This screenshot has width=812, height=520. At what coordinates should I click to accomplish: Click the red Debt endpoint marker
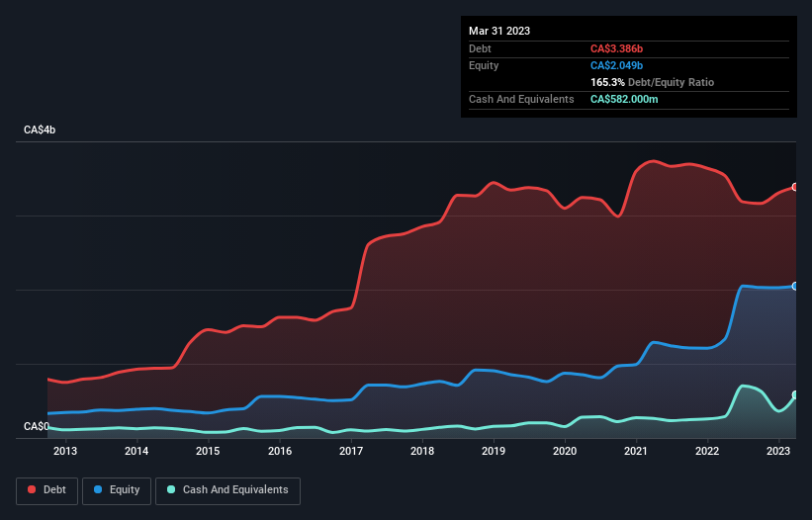(x=795, y=187)
